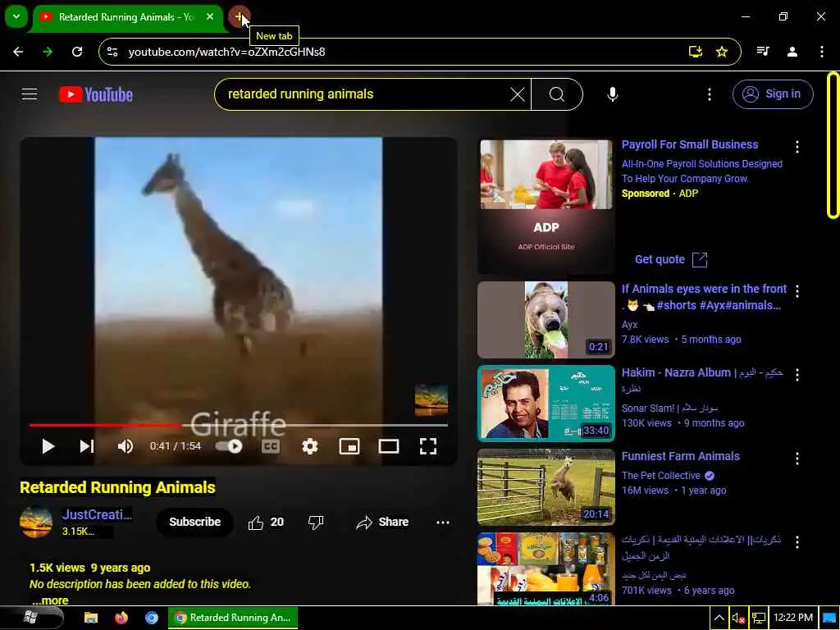Go back to the previous page
840x630 pixels.
(x=18, y=52)
